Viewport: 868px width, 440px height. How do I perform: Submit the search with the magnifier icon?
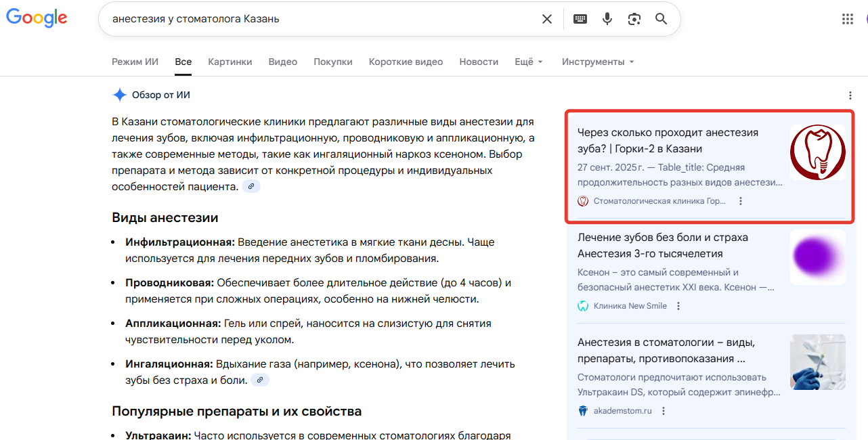point(661,19)
